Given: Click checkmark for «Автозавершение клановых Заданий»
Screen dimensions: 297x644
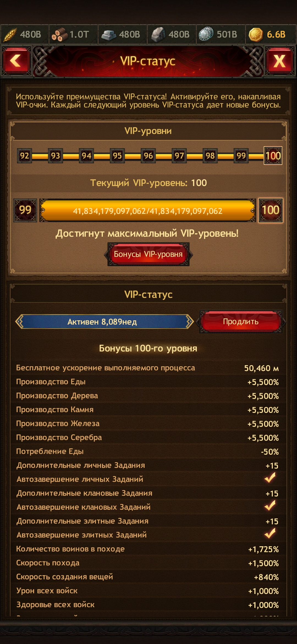Looking at the screenshot, I should (270, 506).
